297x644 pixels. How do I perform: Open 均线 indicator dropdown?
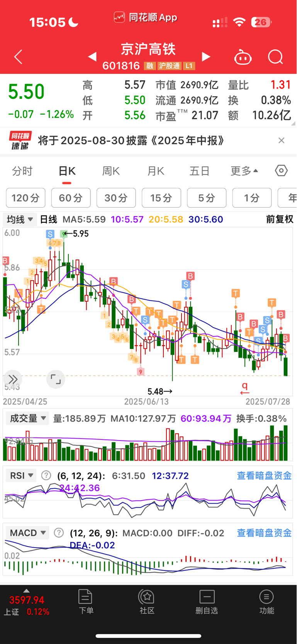pyautogui.click(x=20, y=219)
